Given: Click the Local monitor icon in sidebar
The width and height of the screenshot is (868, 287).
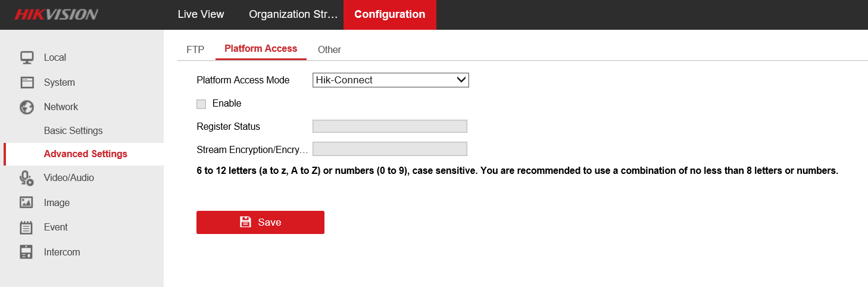Looking at the screenshot, I should 26,58.
